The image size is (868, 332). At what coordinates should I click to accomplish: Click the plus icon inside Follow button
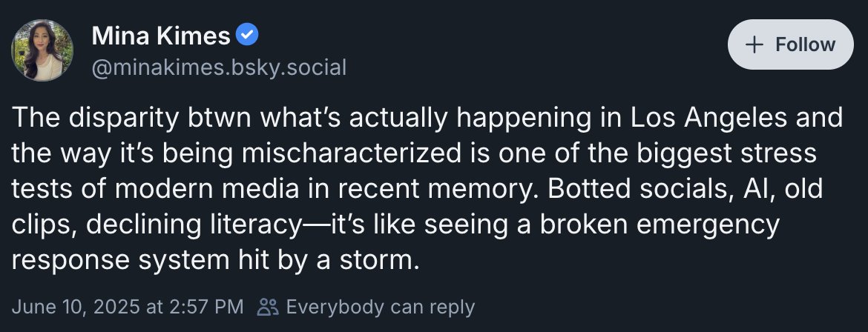(x=754, y=44)
